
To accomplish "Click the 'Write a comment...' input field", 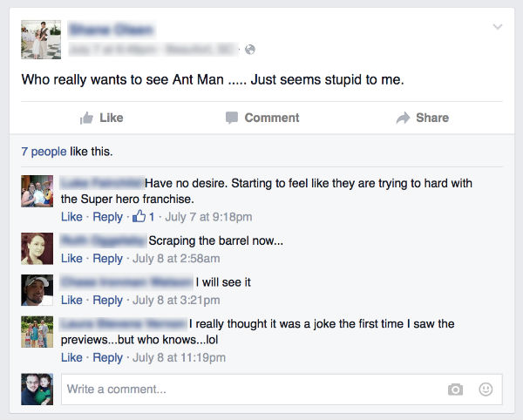I will 253,390.
